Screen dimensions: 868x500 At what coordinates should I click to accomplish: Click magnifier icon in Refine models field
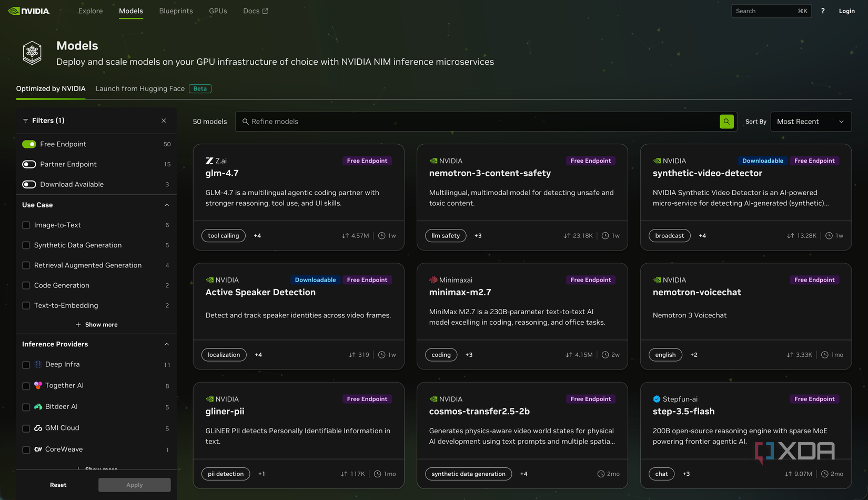click(245, 122)
